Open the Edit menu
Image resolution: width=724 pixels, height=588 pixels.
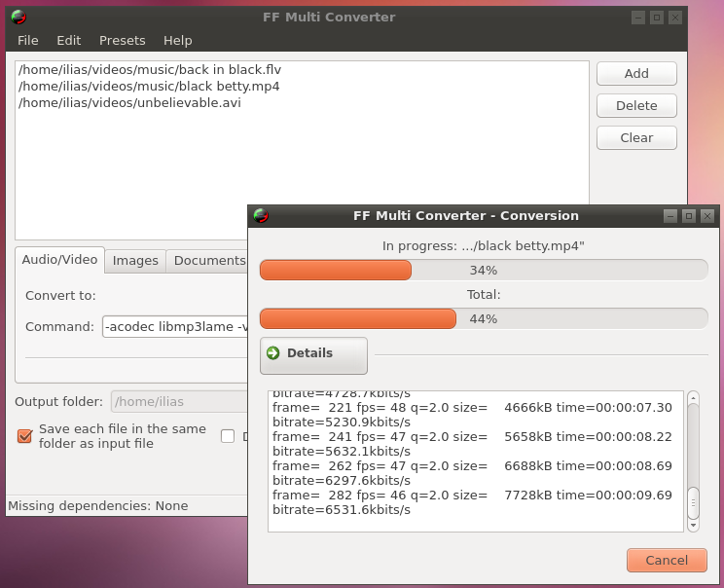tap(68, 41)
